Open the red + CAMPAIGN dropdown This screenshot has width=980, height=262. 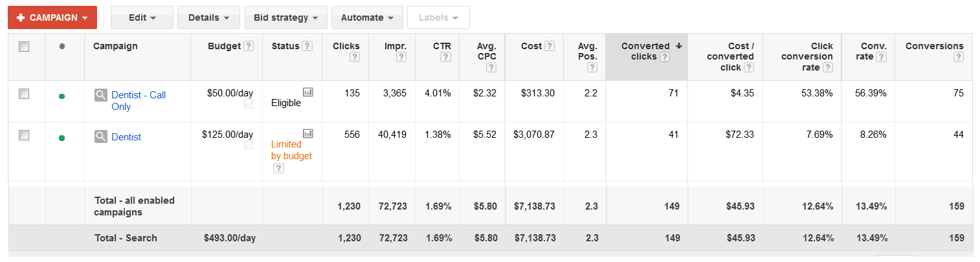click(52, 17)
